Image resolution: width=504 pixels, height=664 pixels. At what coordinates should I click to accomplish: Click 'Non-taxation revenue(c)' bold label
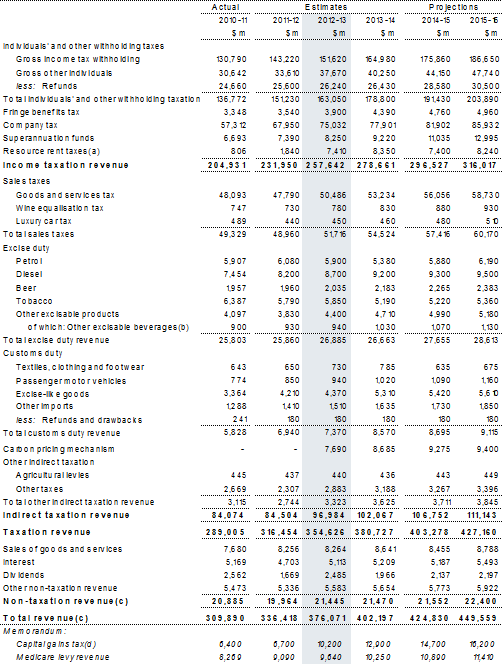[65, 601]
